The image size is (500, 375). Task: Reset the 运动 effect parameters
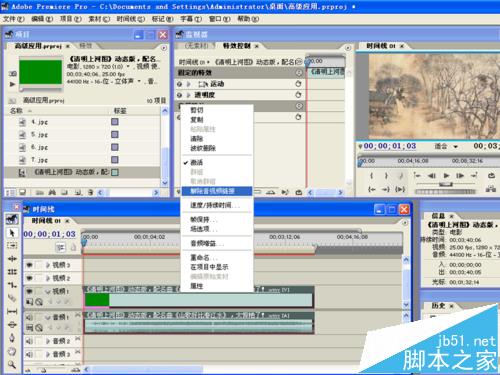pyautogui.click(x=298, y=84)
